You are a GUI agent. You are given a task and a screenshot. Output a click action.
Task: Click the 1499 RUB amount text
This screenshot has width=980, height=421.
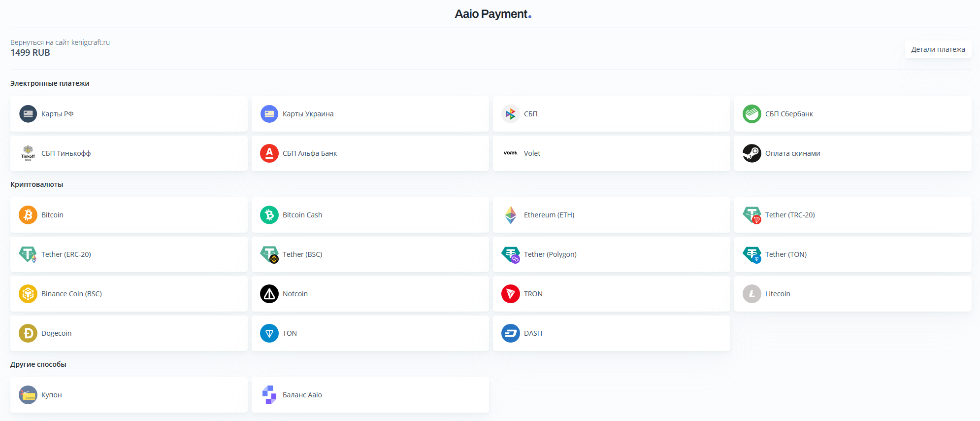coord(30,53)
